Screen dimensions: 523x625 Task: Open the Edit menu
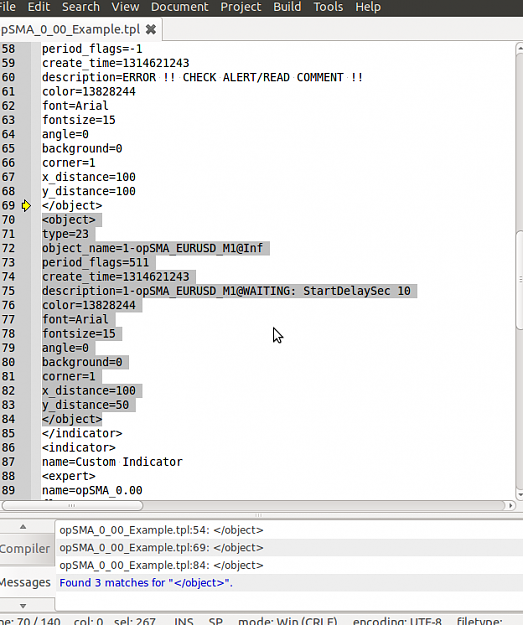pos(39,7)
